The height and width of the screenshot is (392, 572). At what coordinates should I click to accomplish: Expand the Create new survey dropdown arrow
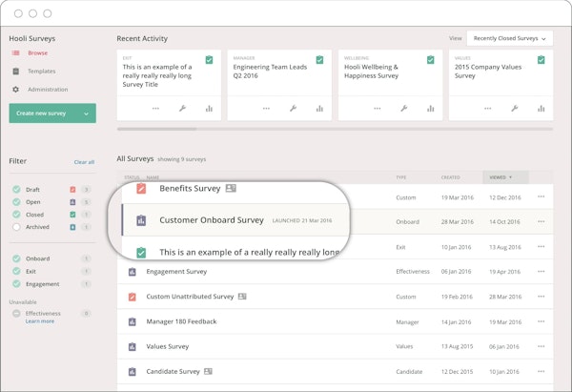click(86, 113)
